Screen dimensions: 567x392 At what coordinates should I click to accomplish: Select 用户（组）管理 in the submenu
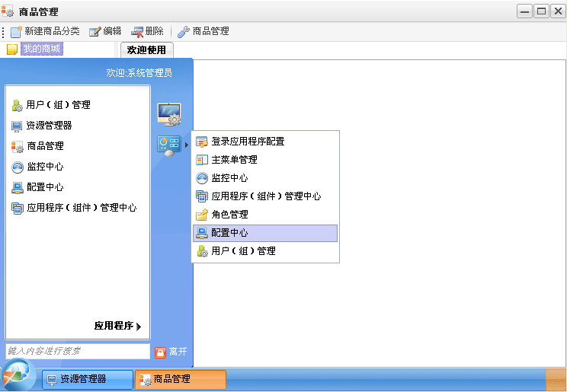(243, 250)
